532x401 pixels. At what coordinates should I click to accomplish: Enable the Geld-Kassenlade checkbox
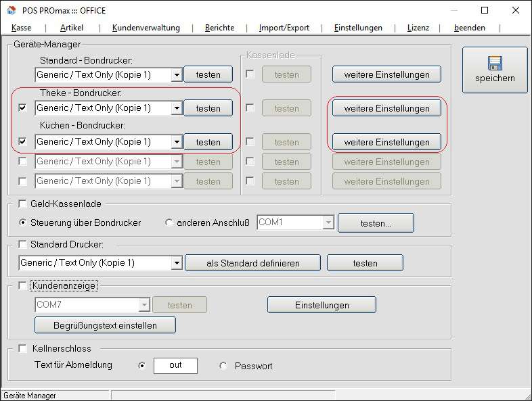(22, 204)
